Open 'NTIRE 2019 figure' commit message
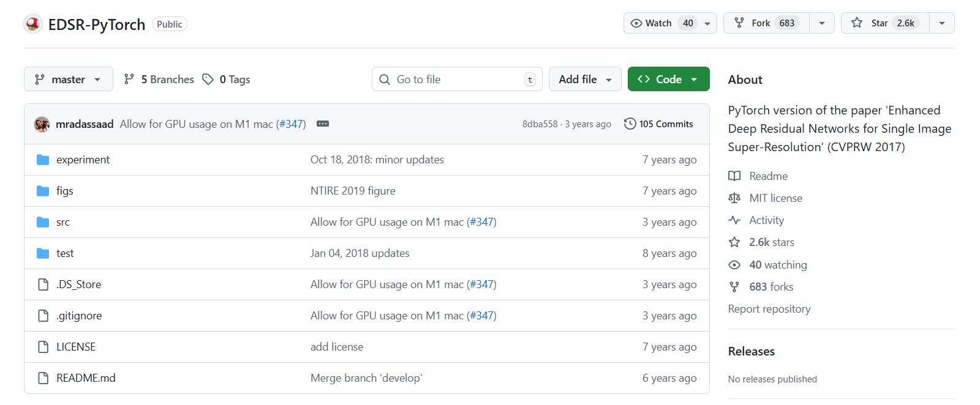 (353, 191)
